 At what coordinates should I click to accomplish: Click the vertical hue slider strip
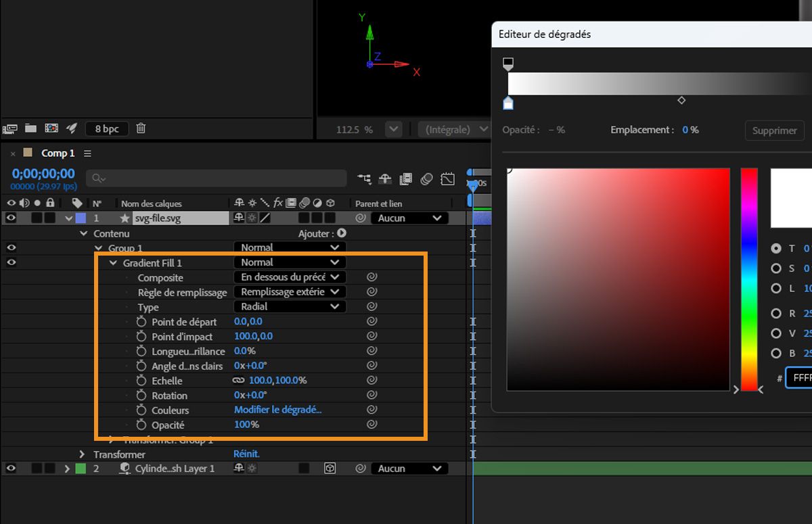coord(749,279)
